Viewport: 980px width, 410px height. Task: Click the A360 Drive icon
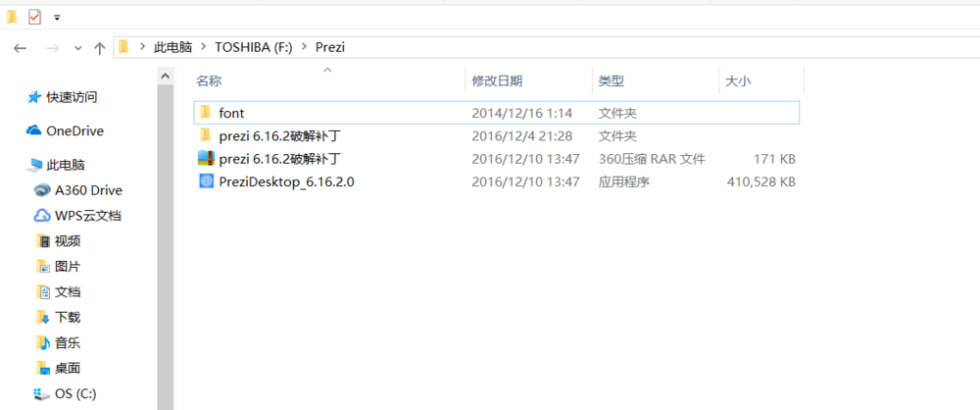[42, 190]
